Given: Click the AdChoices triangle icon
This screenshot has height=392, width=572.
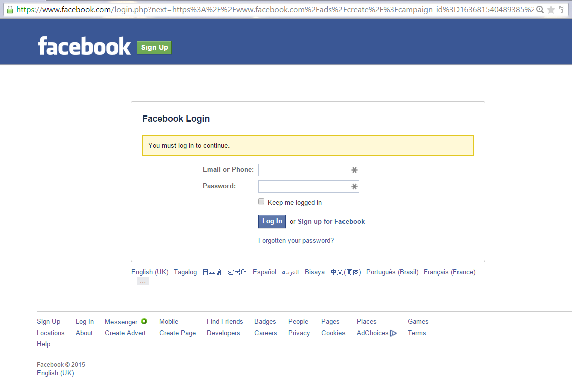Looking at the screenshot, I should click(393, 333).
